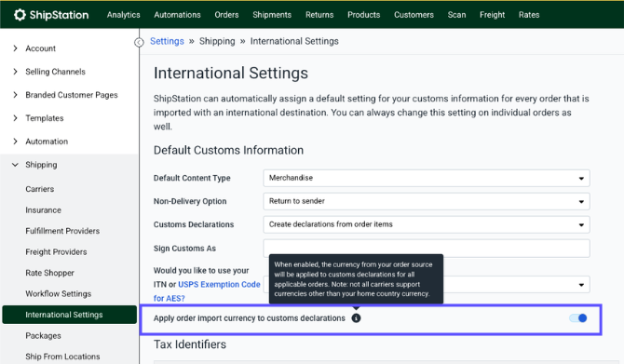The height and width of the screenshot is (364, 624).
Task: Open the Analytics menu
Action: point(123,15)
